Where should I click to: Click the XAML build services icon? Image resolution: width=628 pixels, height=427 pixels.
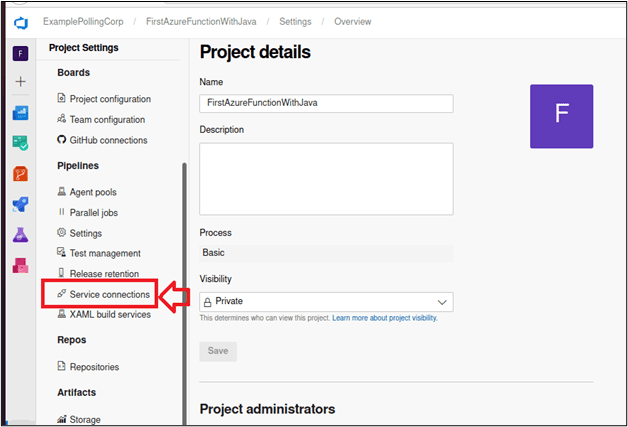pos(62,314)
